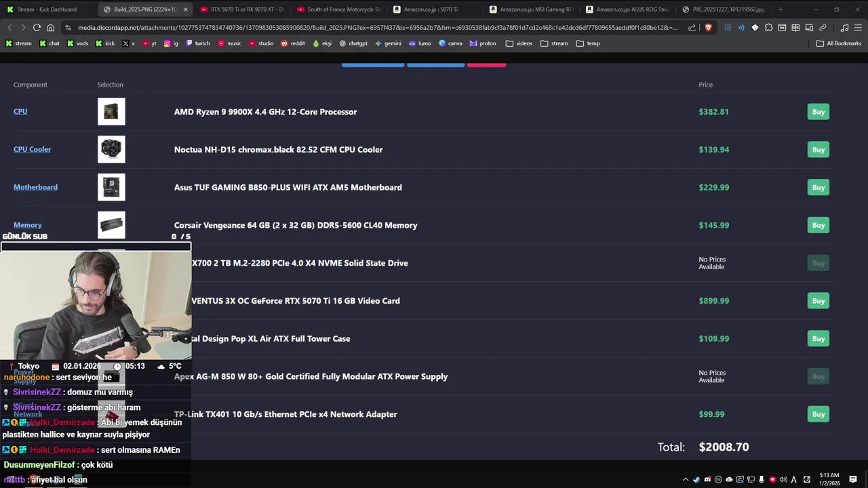Switch to Amazon.co.jp: 5070 Ti tab
The width and height of the screenshot is (868, 488).
(435, 9)
